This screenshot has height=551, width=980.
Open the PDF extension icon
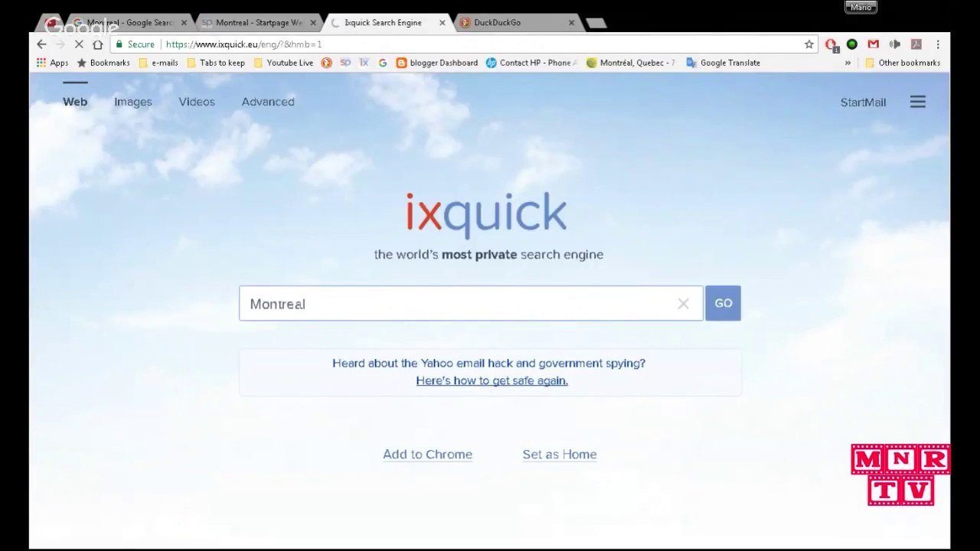coord(916,44)
